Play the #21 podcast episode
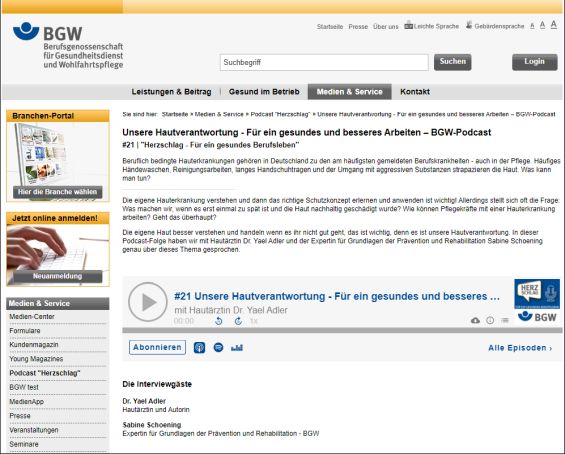 pos(148,302)
